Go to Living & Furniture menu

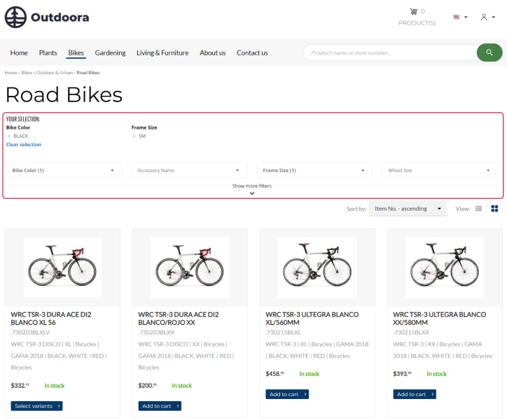click(x=162, y=52)
